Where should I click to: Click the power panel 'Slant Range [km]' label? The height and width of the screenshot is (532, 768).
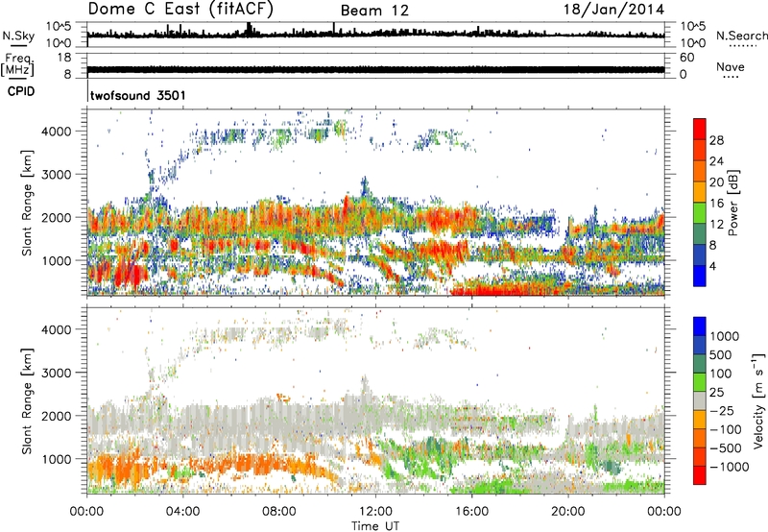27,203
